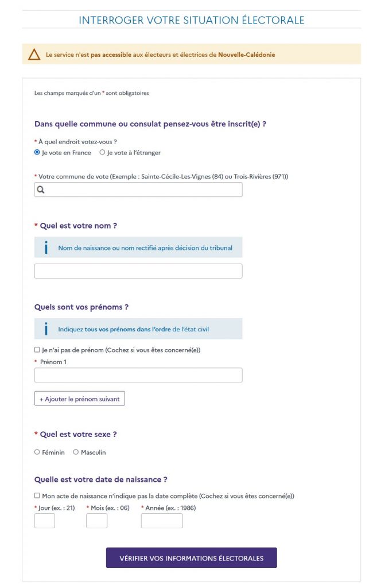
Task: Click the info icon beside birth name hint
Action: click(46, 247)
